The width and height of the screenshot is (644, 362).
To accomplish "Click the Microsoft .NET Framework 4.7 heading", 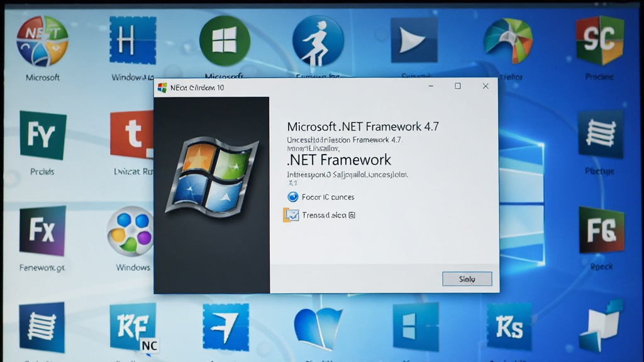I will tap(363, 126).
